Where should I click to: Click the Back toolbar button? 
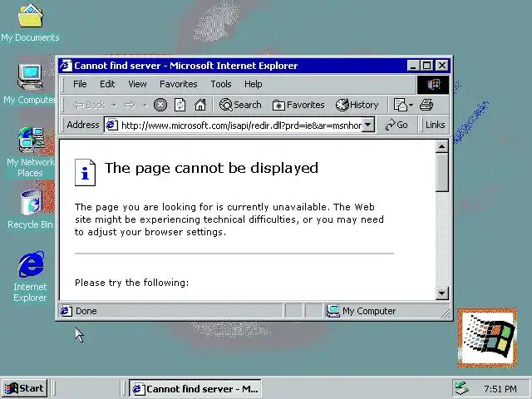click(89, 106)
